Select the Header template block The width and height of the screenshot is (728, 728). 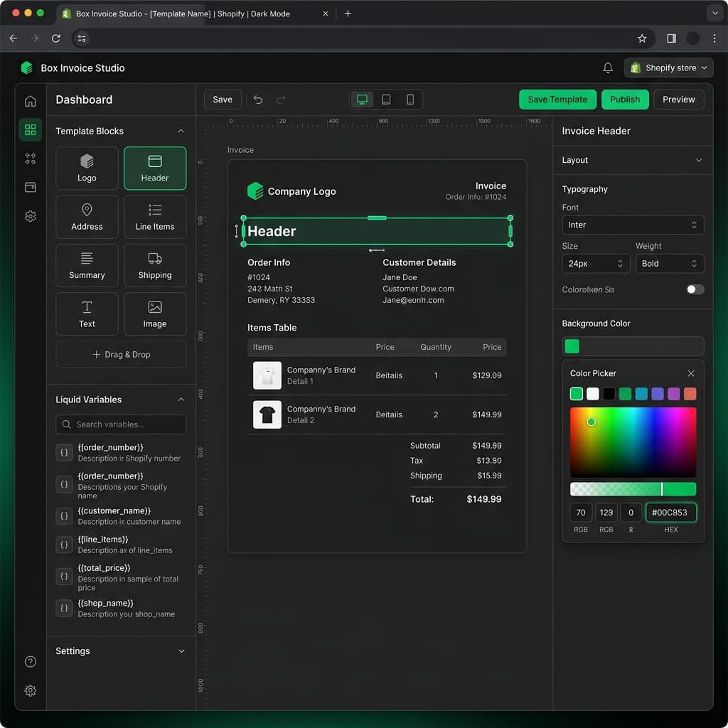pos(154,168)
